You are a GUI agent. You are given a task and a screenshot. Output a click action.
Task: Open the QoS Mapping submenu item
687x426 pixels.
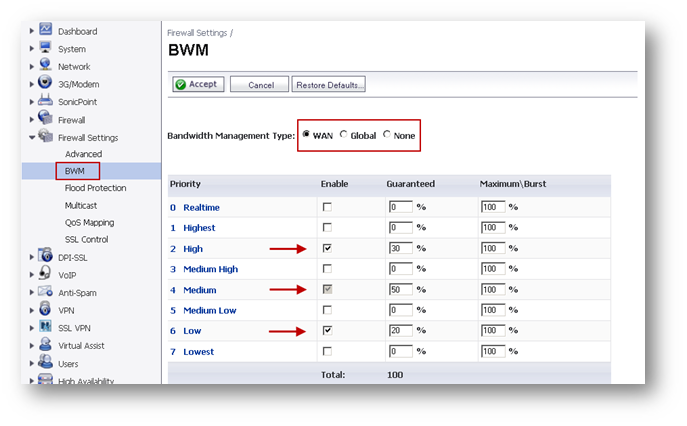point(89,223)
